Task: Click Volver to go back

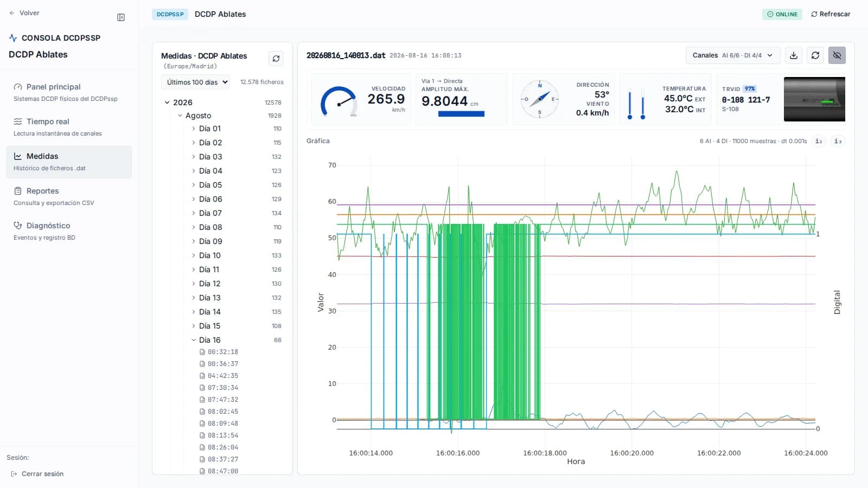Action: 24,13
